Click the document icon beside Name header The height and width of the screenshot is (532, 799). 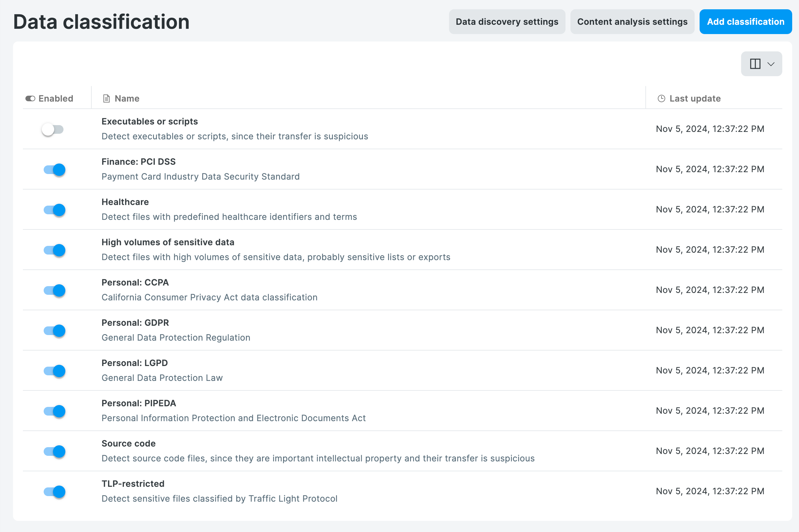click(107, 98)
